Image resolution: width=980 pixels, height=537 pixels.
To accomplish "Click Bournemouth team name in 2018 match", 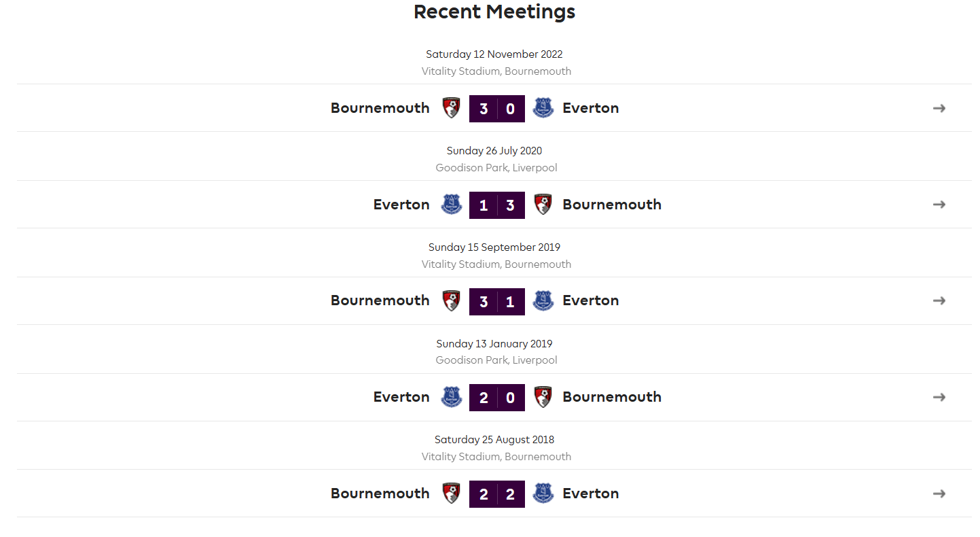I will point(380,493).
